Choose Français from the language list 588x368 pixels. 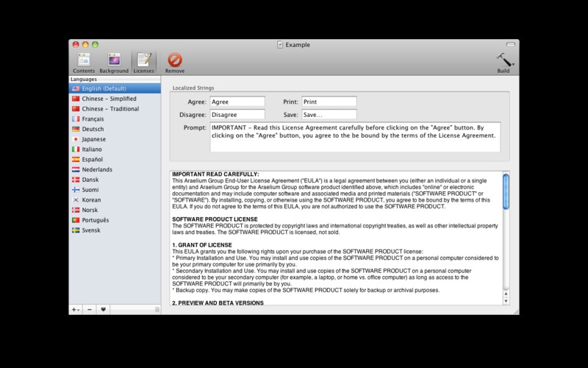[x=93, y=118]
